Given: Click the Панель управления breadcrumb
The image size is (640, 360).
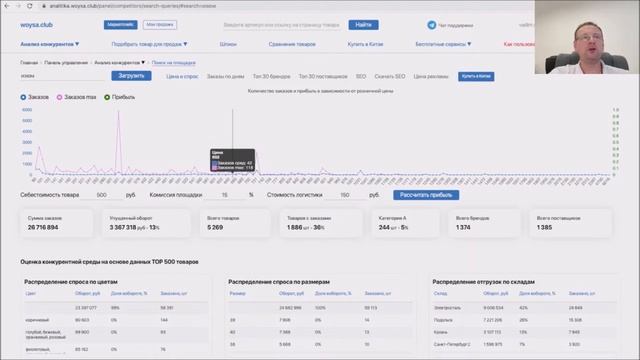Looking at the screenshot, I should [x=66, y=63].
